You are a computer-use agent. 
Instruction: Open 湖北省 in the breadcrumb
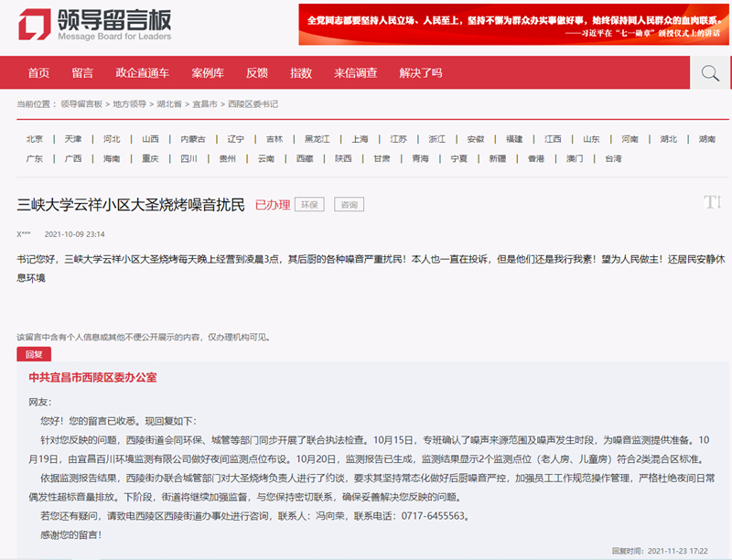168,104
